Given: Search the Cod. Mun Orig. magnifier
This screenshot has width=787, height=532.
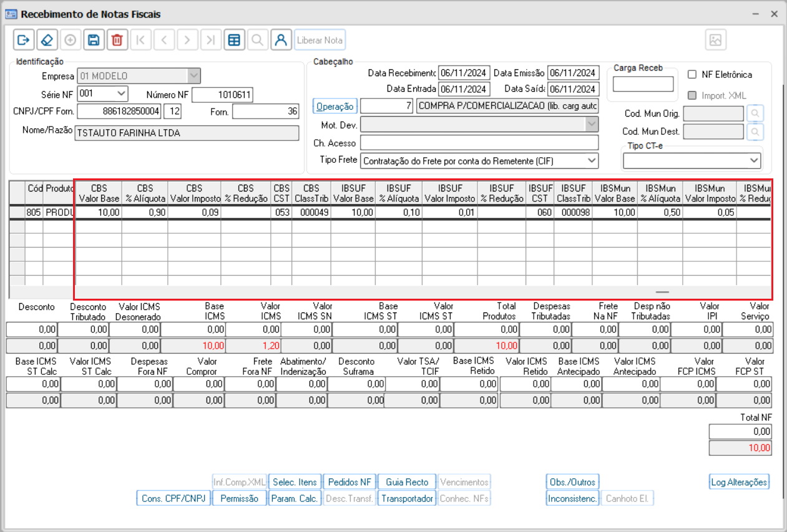Looking at the screenshot, I should pyautogui.click(x=755, y=114).
